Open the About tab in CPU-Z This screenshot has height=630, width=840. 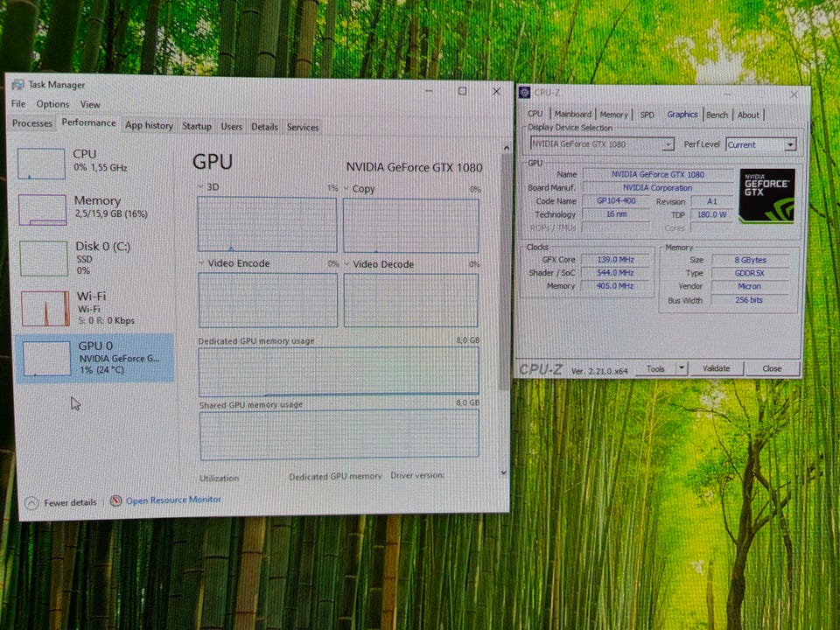(748, 115)
